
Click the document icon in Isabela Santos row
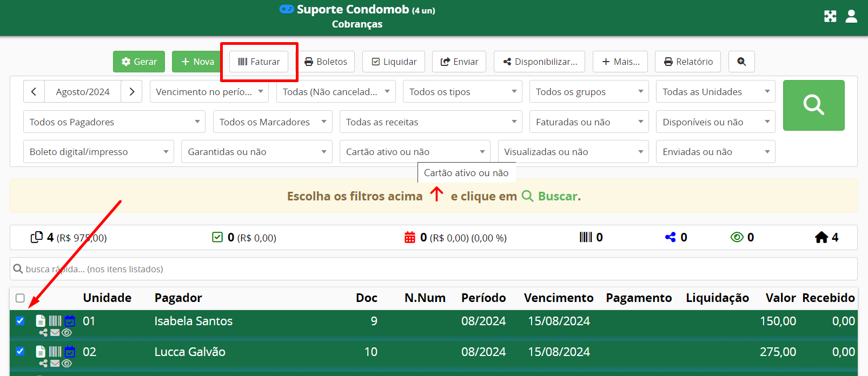[x=41, y=321]
